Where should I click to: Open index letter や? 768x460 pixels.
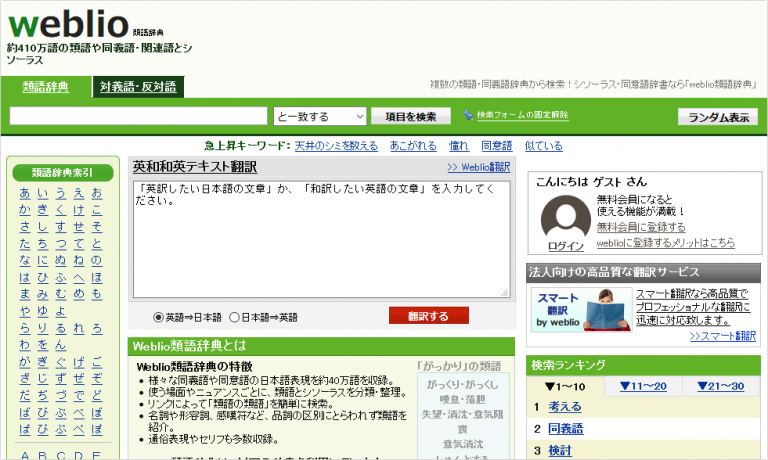pyautogui.click(x=25, y=311)
